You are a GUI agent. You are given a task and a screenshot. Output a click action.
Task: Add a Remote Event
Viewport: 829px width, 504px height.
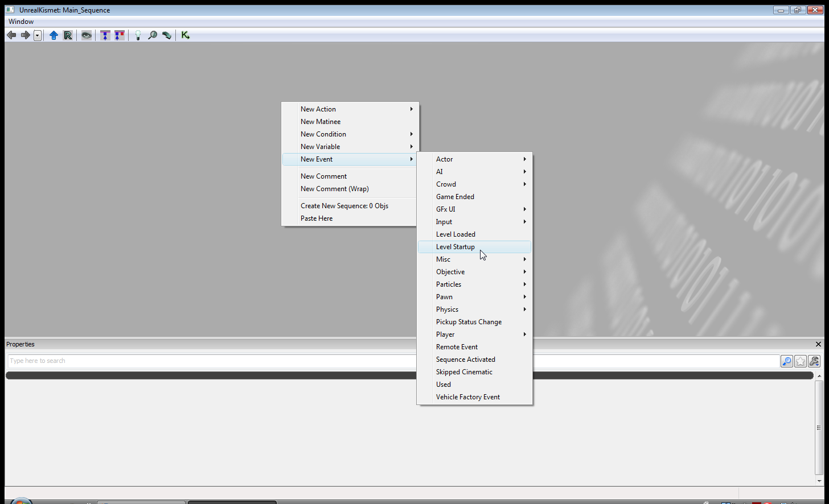tap(475, 347)
